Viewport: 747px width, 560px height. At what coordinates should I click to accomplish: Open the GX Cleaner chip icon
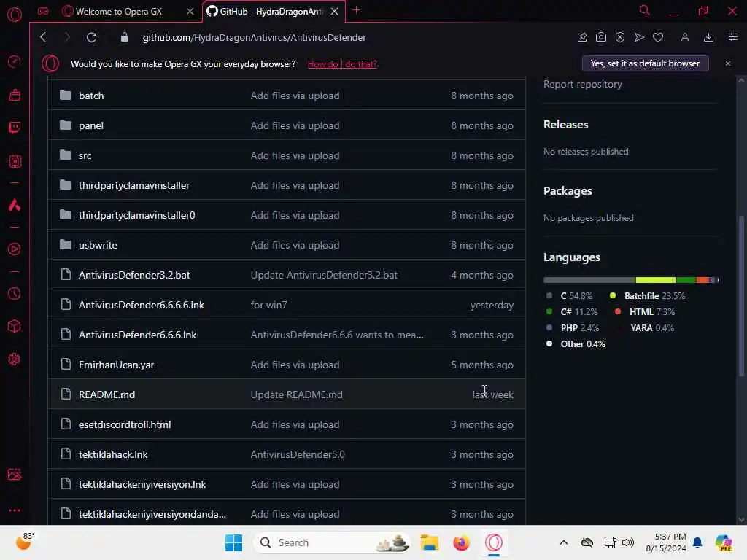15,161
